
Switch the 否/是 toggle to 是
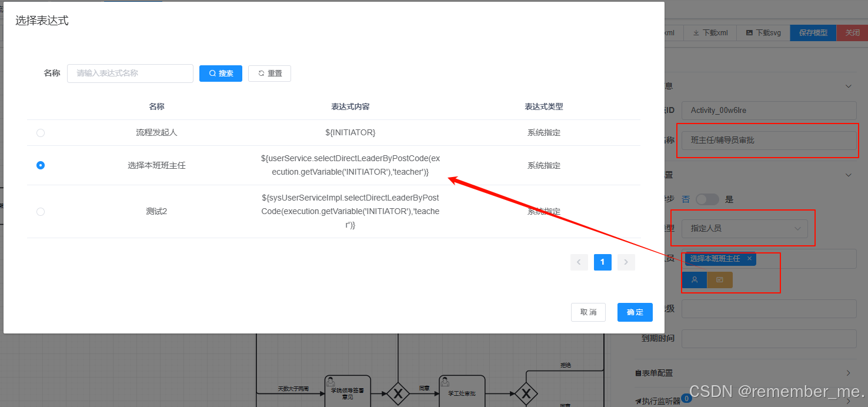707,199
